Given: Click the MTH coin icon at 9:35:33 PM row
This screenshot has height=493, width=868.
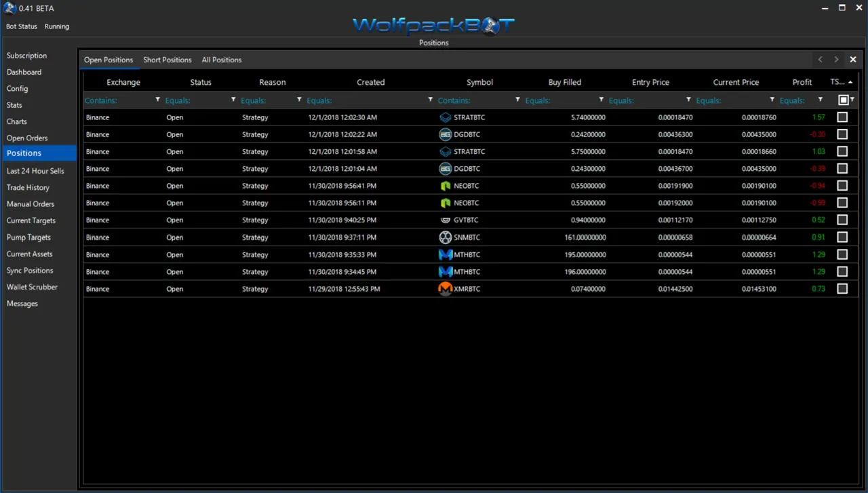Looking at the screenshot, I should point(445,254).
